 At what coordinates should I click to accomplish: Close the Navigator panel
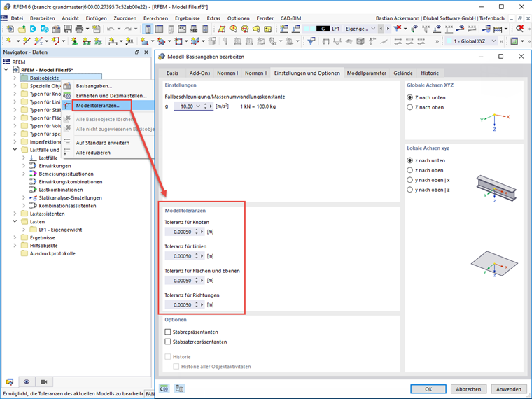146,52
